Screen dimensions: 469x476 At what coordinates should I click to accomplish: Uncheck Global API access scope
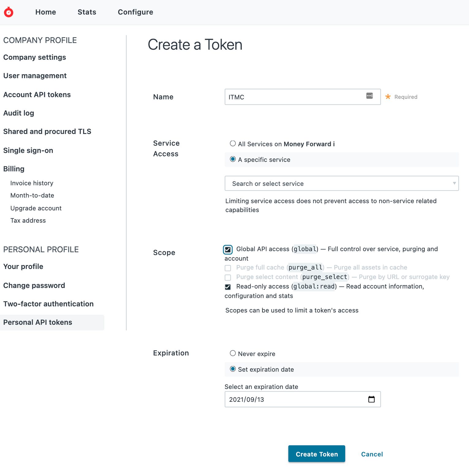click(x=228, y=249)
